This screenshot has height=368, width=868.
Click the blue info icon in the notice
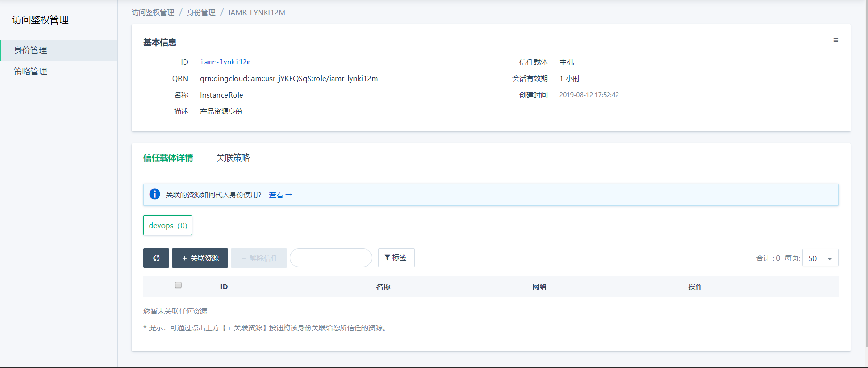pos(155,195)
